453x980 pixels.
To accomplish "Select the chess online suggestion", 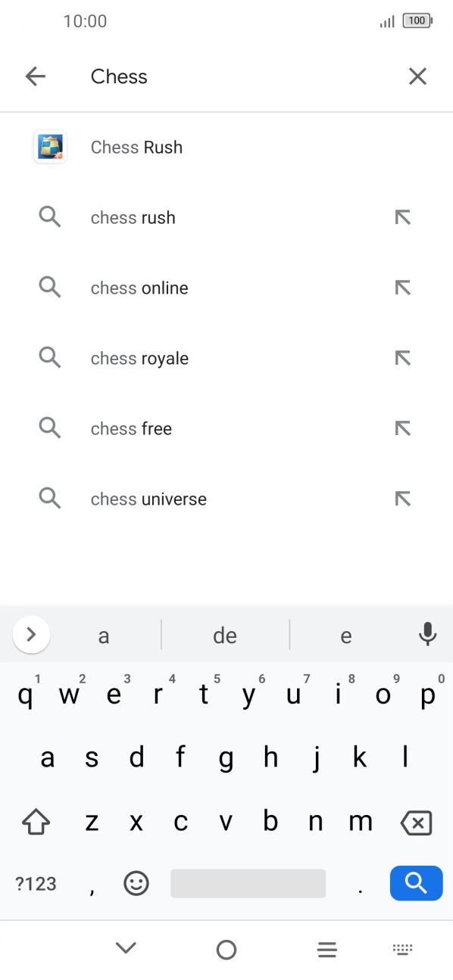I will (x=139, y=288).
